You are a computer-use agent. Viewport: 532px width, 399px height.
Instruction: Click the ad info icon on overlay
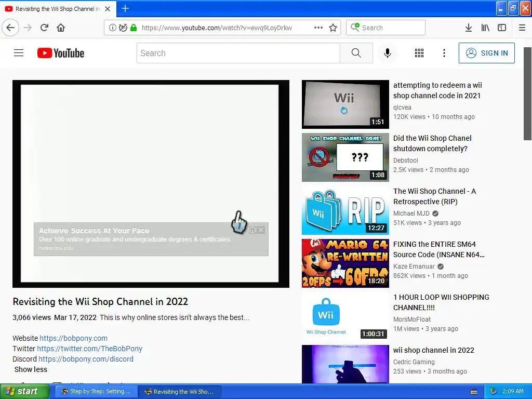253,230
